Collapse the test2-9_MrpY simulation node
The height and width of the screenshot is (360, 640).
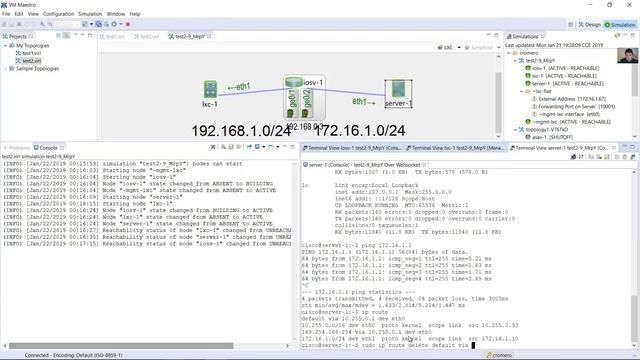pos(515,60)
